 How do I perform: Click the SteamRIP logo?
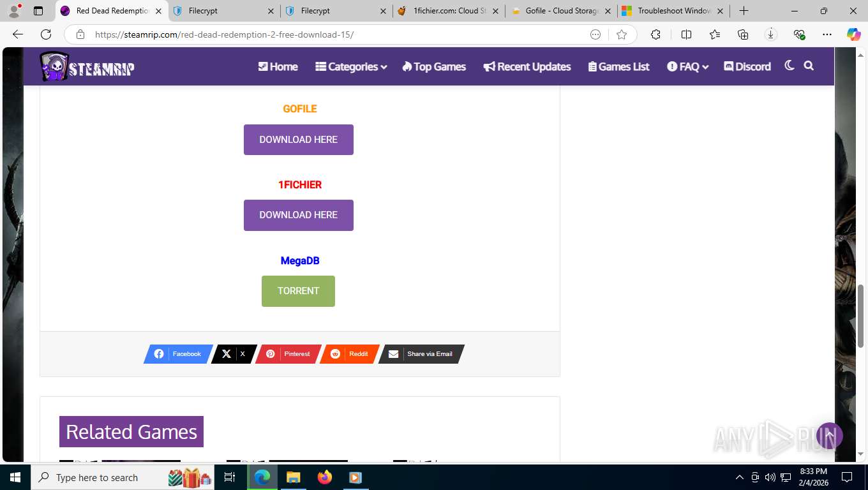click(x=87, y=66)
